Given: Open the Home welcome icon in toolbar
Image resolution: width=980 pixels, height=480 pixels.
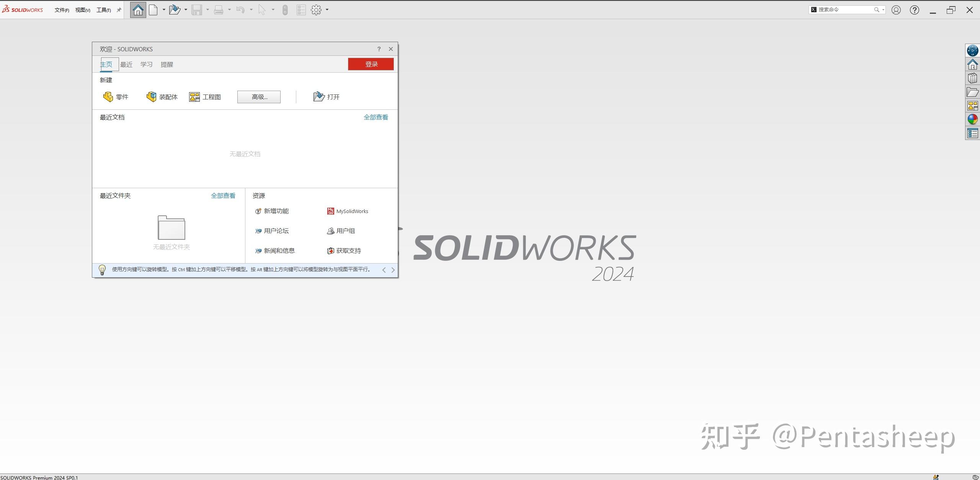Looking at the screenshot, I should click(x=138, y=10).
